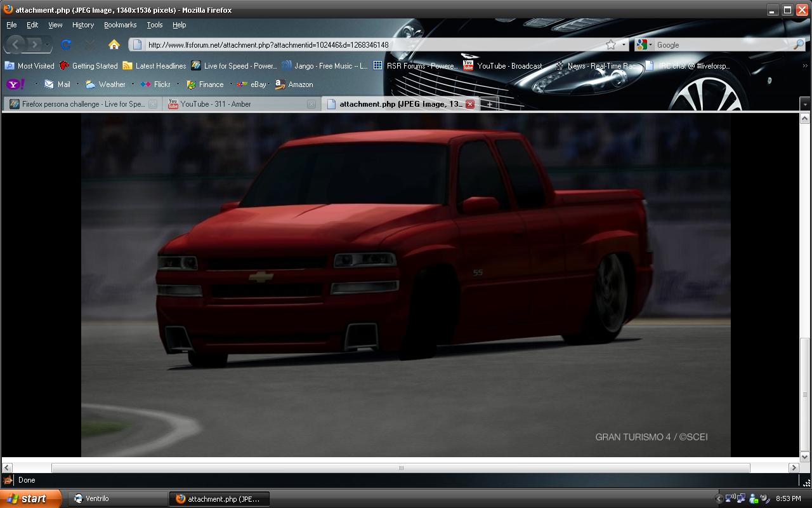Open the YouTube - Broadcast bookmark
Screen dimensions: 812x508
[x=502, y=65]
